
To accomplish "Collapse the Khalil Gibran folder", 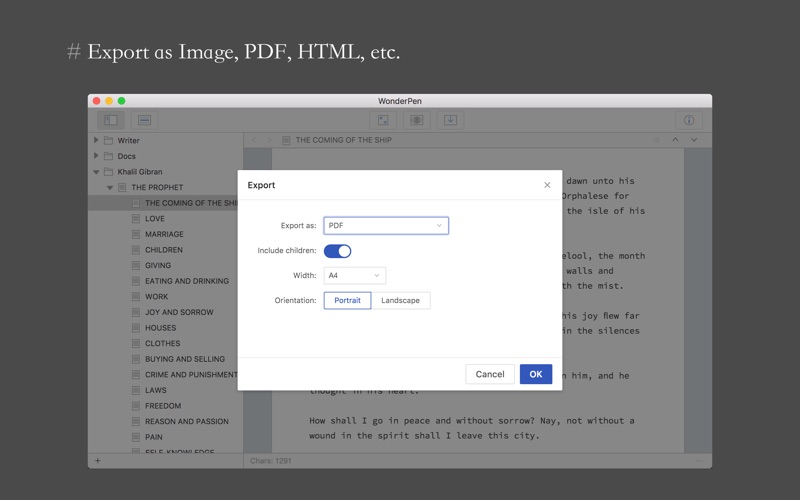I will click(x=96, y=172).
